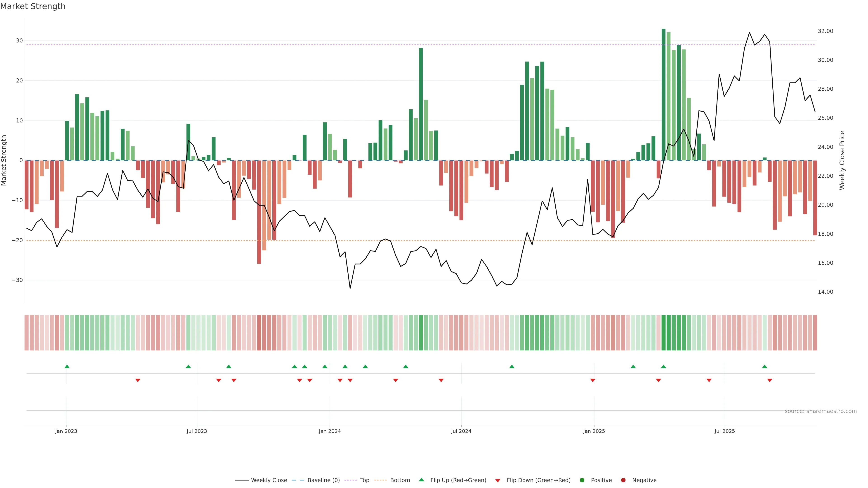Image resolution: width=868 pixels, height=488 pixels.
Task: Click the last red Flip Down marker
Action: (x=770, y=380)
